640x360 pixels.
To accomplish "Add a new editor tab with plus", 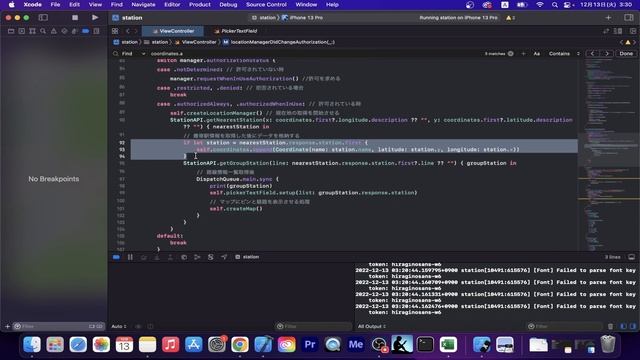I will (x=608, y=18).
